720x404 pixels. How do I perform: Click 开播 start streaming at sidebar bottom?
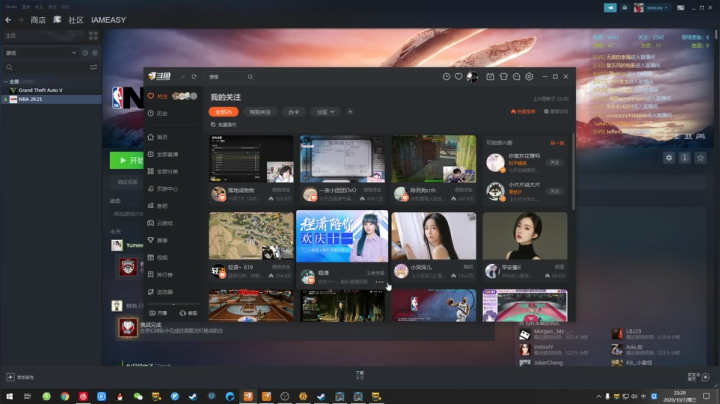coord(158,313)
